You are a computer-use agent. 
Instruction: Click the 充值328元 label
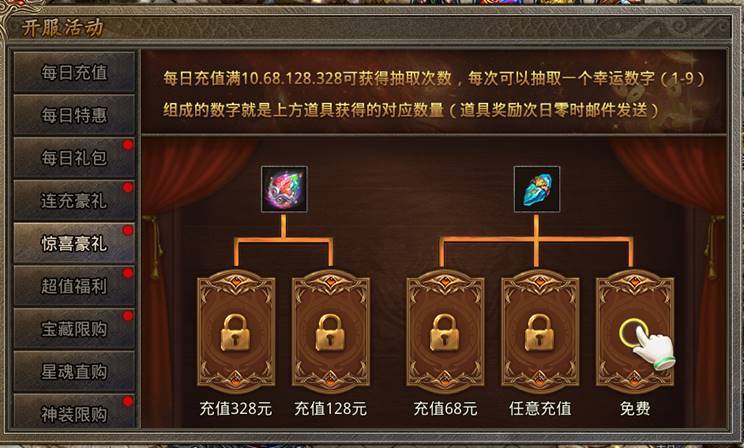[x=236, y=408]
